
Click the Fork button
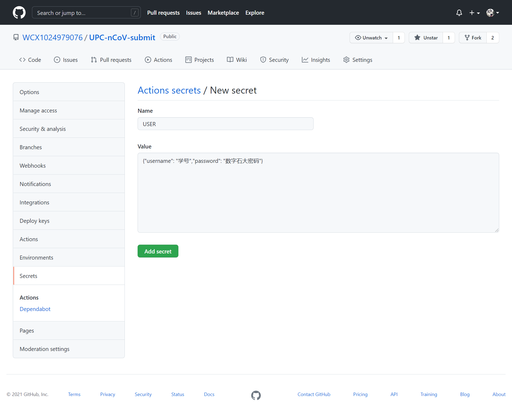[x=473, y=38]
